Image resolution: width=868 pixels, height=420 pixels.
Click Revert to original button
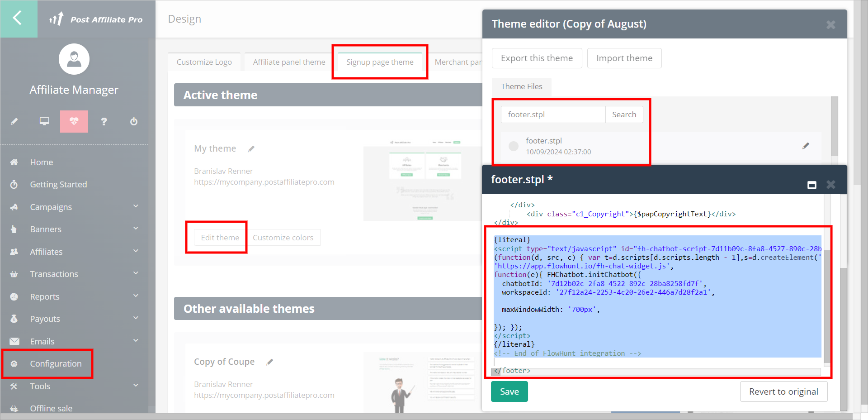point(783,391)
